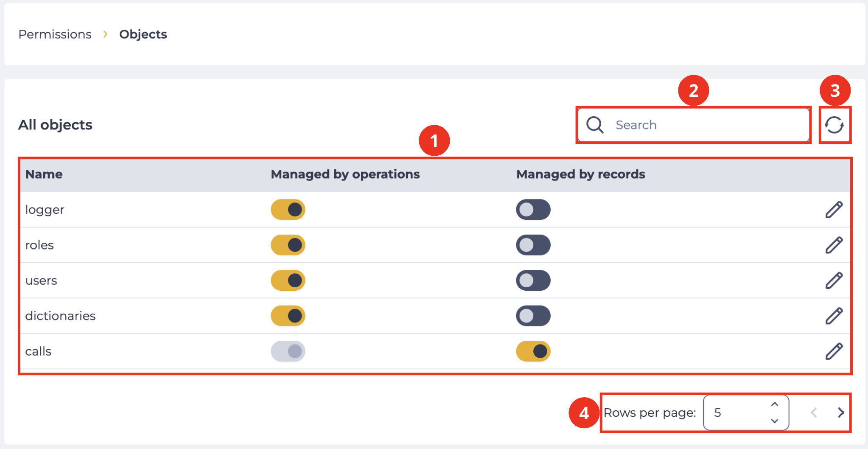Disable Managed by records for calls

point(533,351)
